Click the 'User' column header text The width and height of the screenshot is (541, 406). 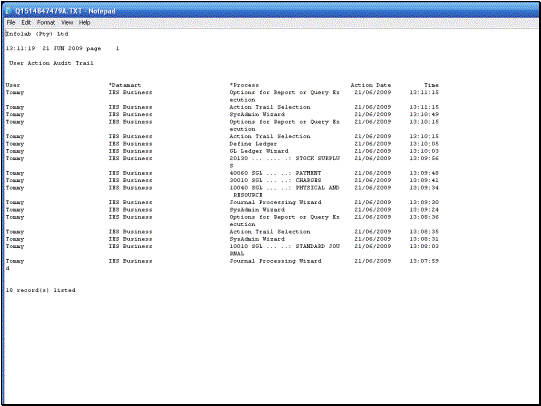(x=13, y=85)
